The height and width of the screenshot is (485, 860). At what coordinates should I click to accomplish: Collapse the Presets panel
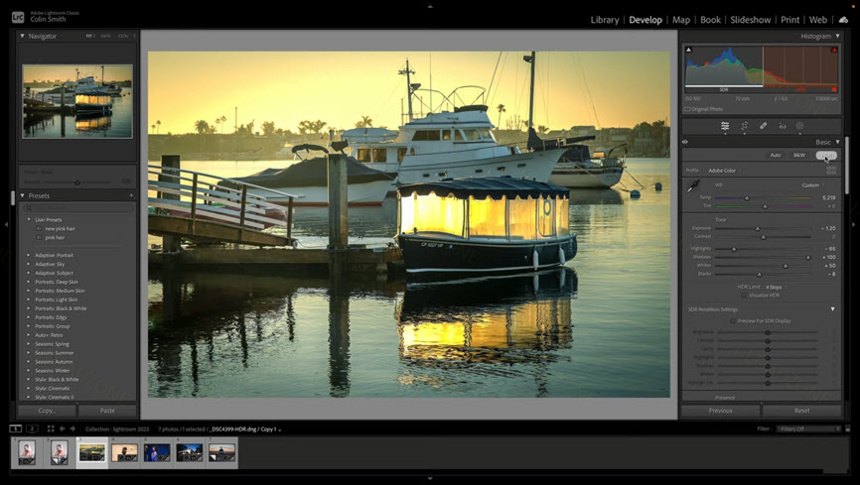22,195
